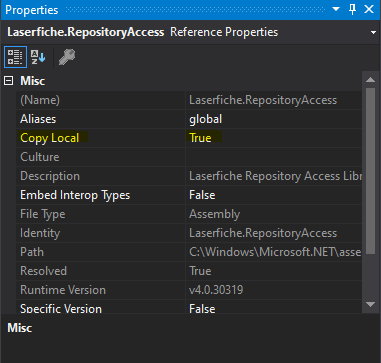Click the scrollbar down arrow
The height and width of the screenshot is (363, 381).
coord(370,304)
